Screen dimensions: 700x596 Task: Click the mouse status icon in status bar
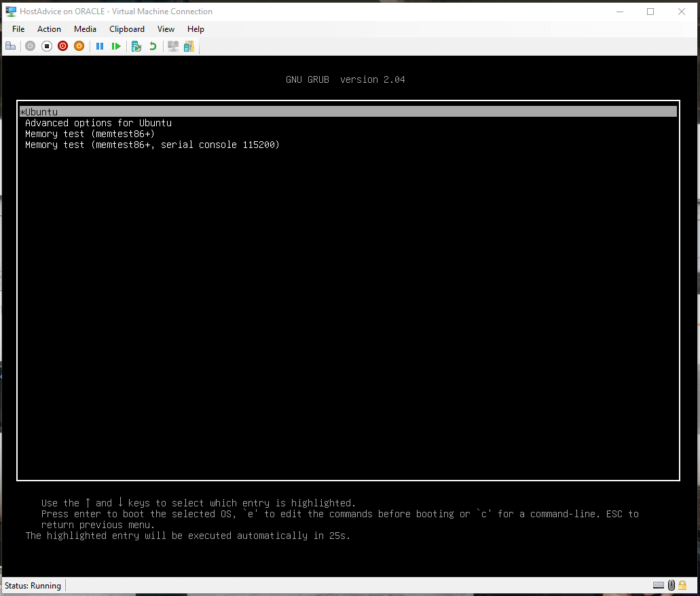tap(671, 585)
